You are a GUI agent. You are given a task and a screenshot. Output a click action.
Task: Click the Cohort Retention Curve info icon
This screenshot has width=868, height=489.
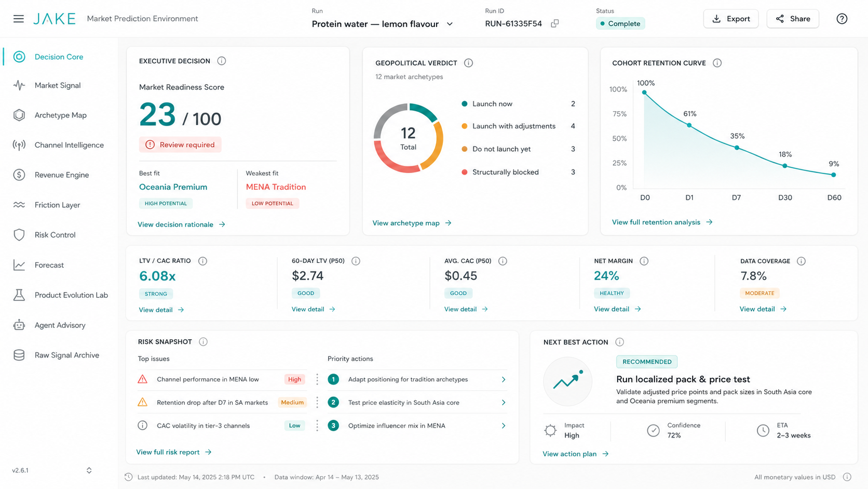[x=717, y=63]
